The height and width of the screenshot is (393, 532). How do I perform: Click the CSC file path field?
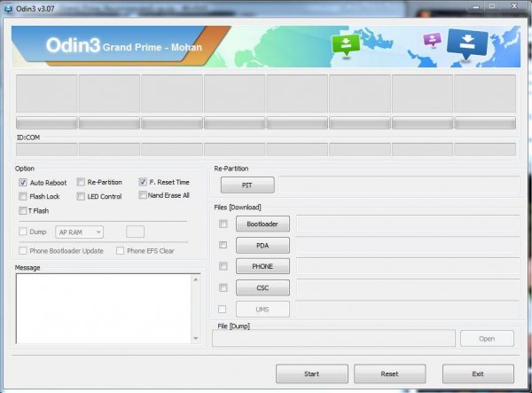(x=408, y=287)
